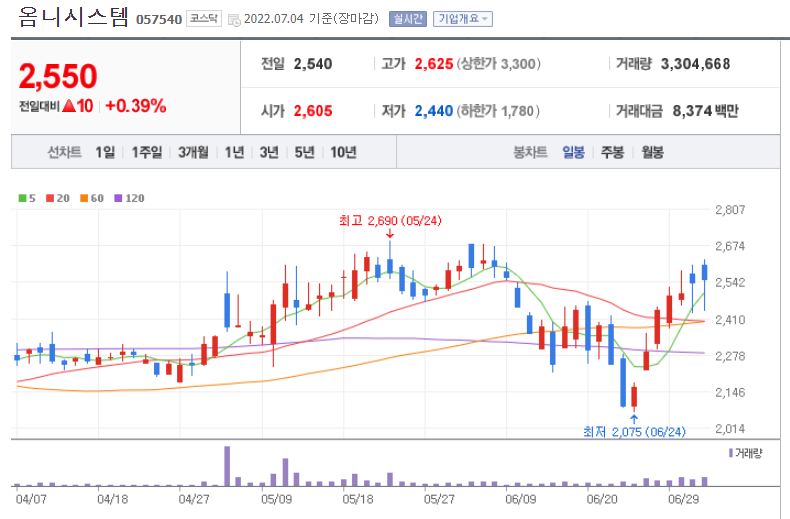The image size is (790, 519).
Task: Click the clock icon beside the date
Action: pos(234,20)
